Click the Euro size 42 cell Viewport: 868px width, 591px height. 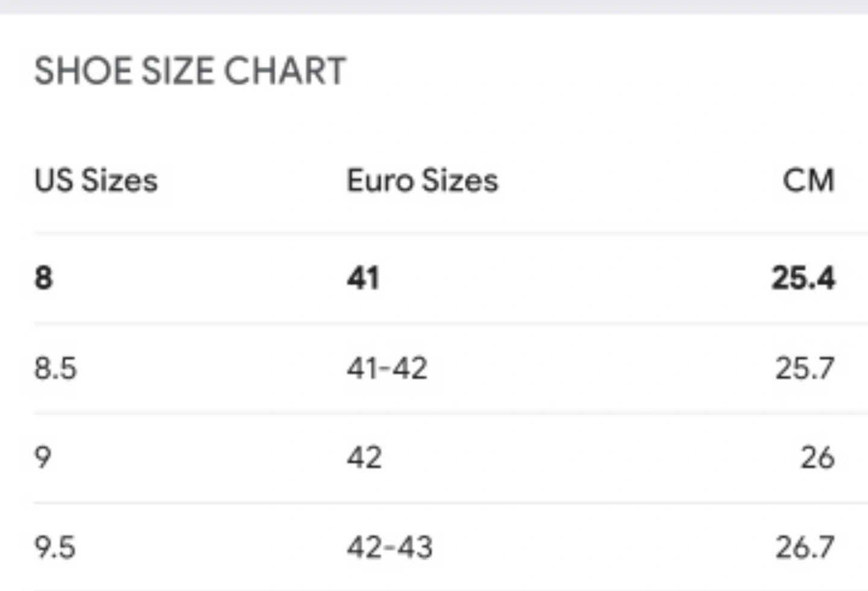point(364,458)
